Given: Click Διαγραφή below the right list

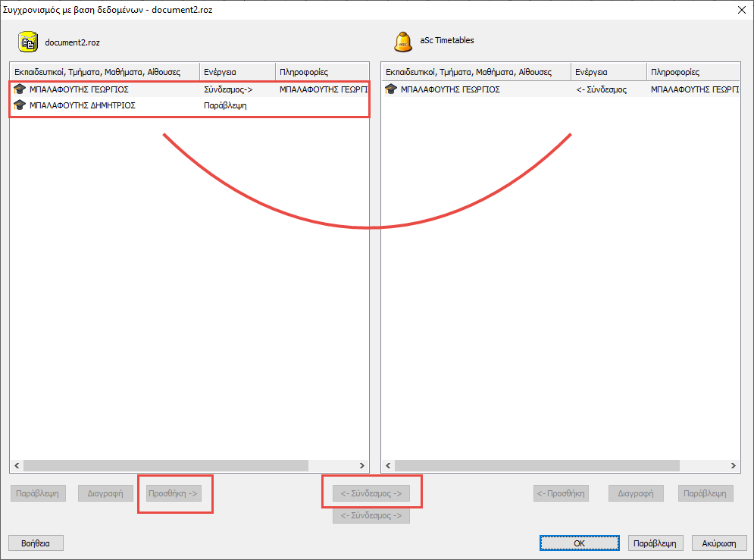Looking at the screenshot, I should (x=636, y=493).
